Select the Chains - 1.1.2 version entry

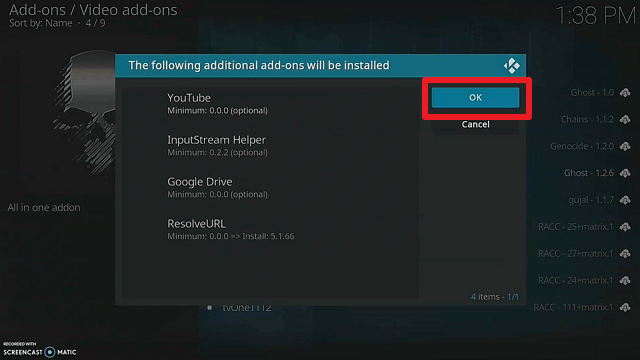click(587, 120)
